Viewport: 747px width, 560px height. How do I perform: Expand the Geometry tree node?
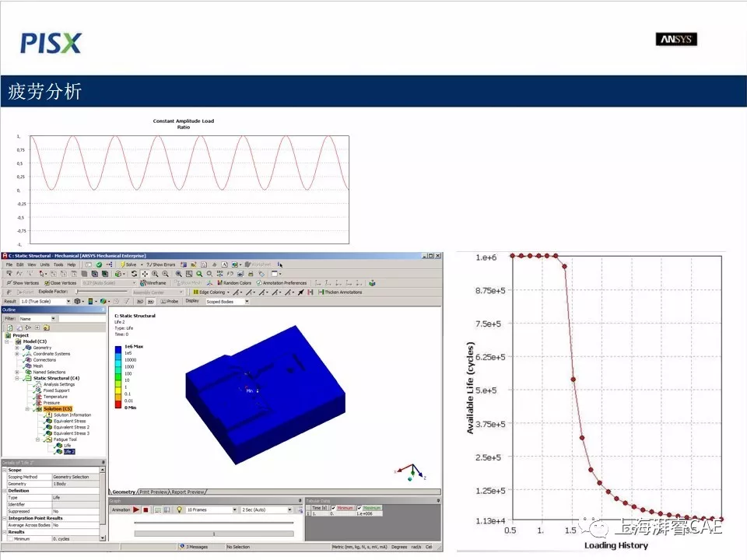point(16,348)
